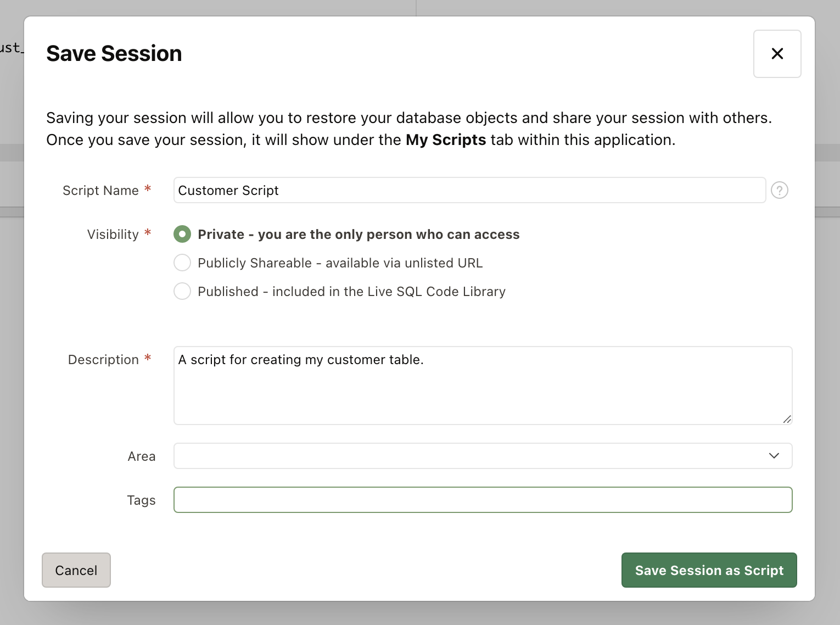Open the Script Name help icon
Viewport: 840px width, 625px height.
[x=779, y=190]
